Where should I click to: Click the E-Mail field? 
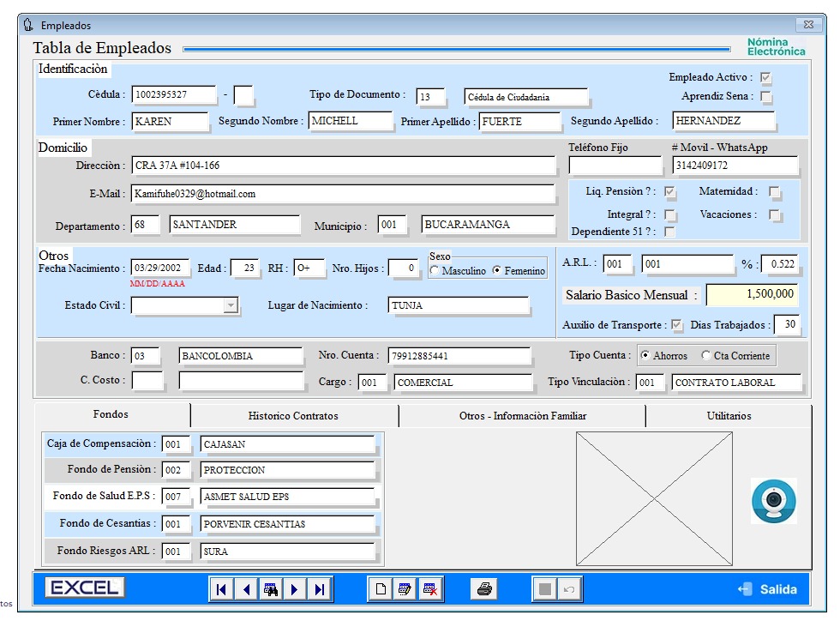(342, 194)
